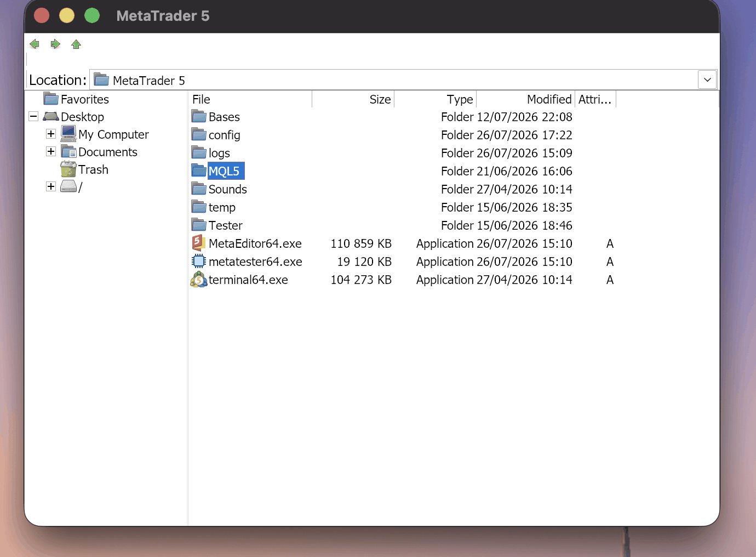
Task: Sort by the Attri... column header
Action: 595,99
